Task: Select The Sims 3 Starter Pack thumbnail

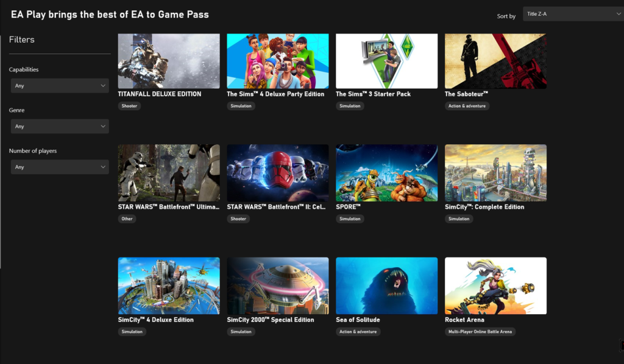Action: (x=386, y=61)
